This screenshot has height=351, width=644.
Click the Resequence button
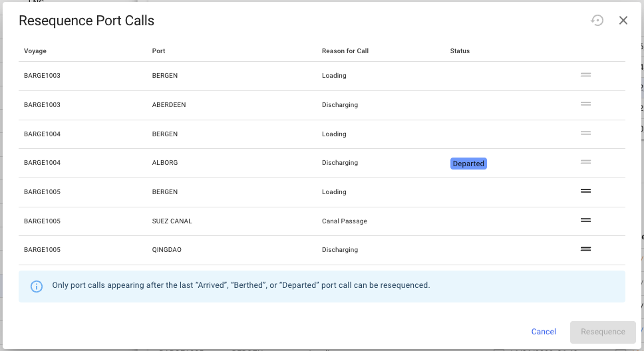pos(603,332)
